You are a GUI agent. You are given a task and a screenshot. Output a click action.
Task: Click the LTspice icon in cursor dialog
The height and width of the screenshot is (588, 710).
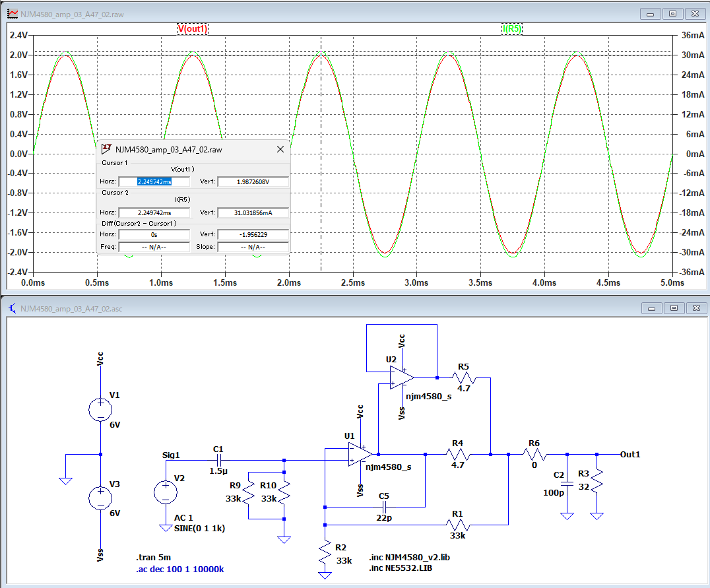[106, 150]
